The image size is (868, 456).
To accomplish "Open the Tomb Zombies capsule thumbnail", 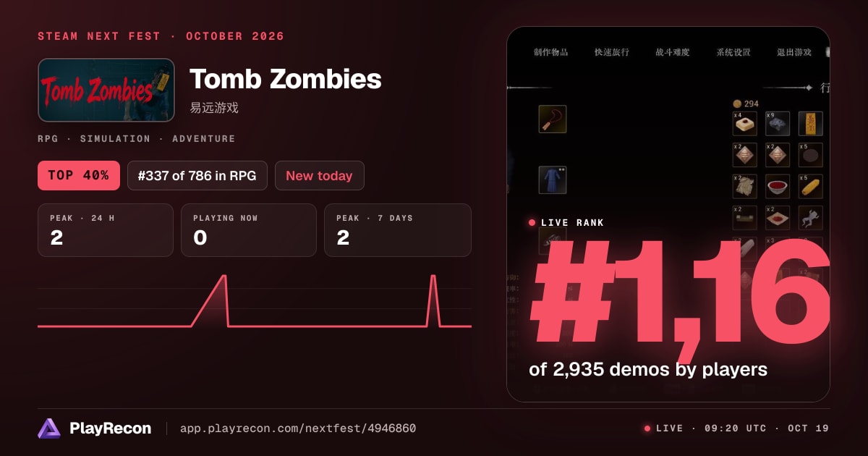I will tap(106, 90).
